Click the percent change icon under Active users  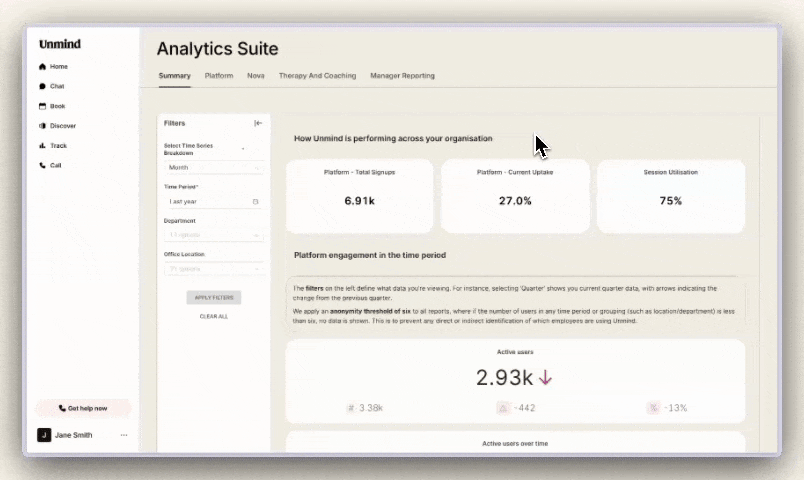[x=652, y=408]
